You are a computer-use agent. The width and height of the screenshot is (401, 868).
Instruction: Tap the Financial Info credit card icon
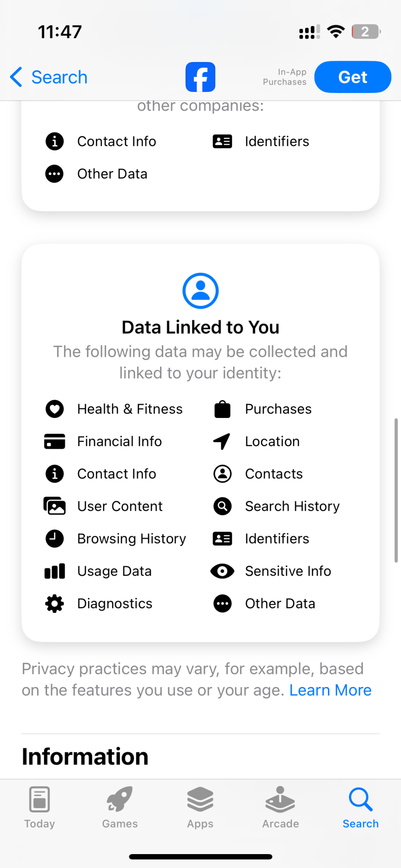pyautogui.click(x=55, y=441)
